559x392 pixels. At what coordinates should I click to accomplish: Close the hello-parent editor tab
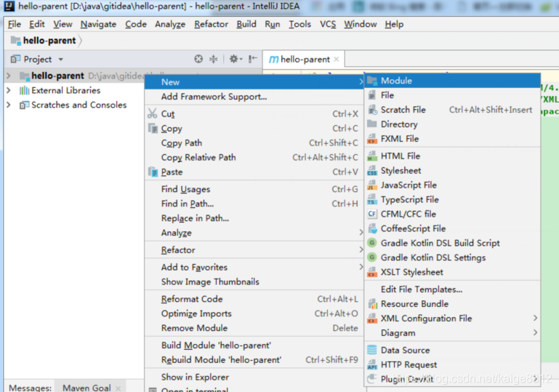pos(336,59)
